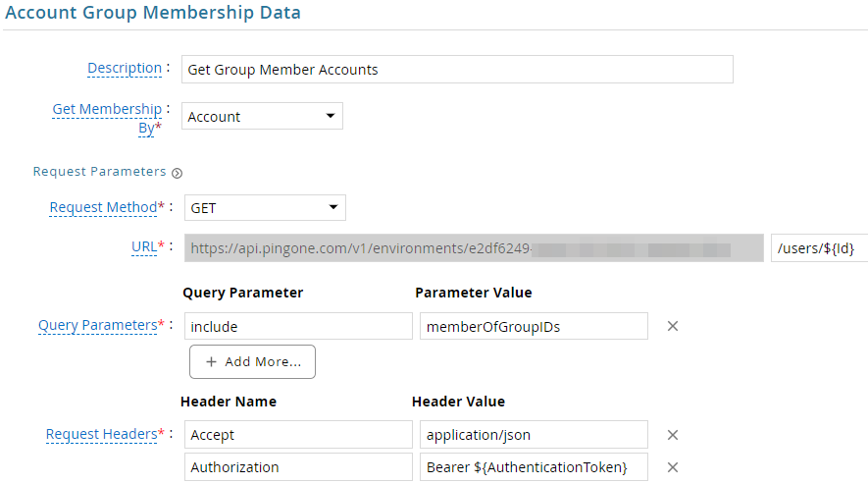Collapse the Request Parameters section arrow icon
This screenshot has height=484, width=868.
178,173
